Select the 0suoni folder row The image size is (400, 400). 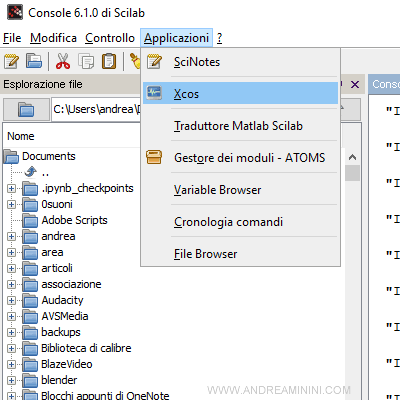57,204
